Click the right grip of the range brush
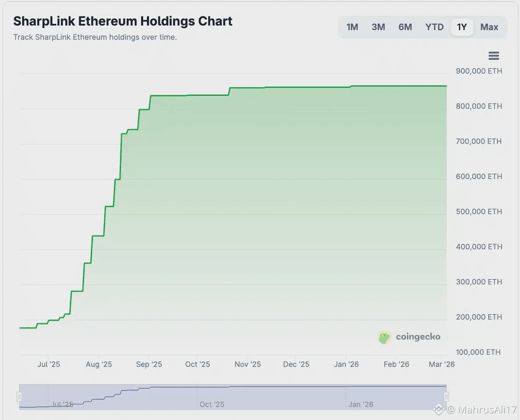The width and height of the screenshot is (520, 420). pos(446,396)
